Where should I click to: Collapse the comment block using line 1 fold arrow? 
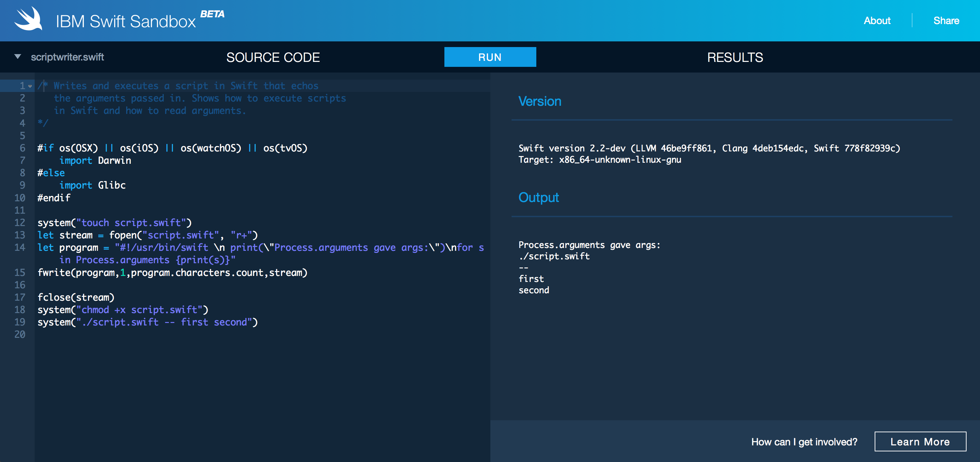29,87
